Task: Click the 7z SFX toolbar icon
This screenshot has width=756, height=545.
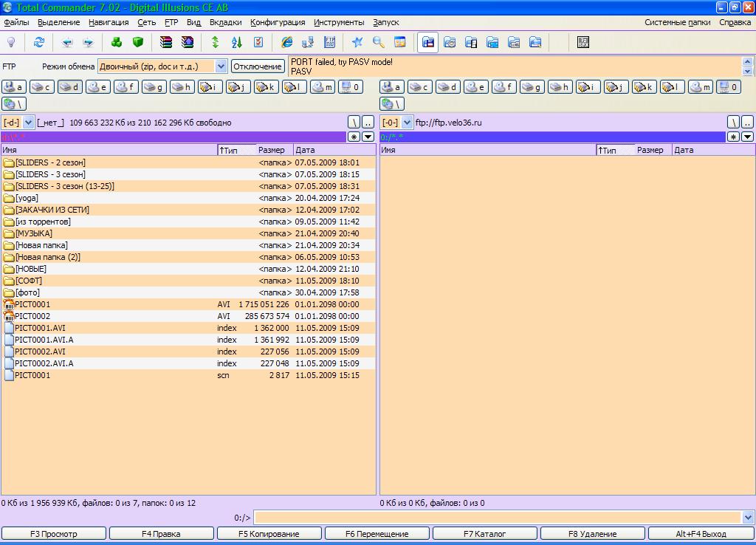Action: pos(583,42)
